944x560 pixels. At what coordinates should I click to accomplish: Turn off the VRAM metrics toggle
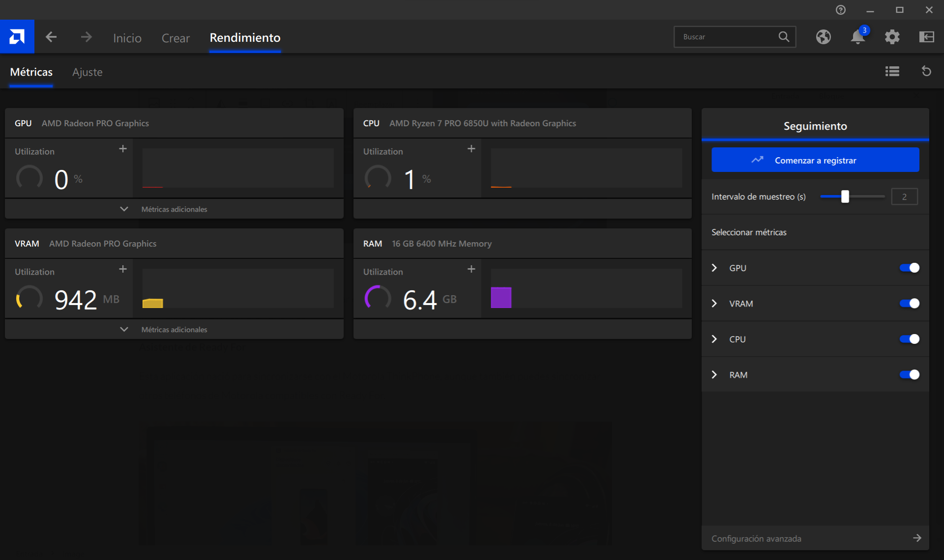point(909,304)
